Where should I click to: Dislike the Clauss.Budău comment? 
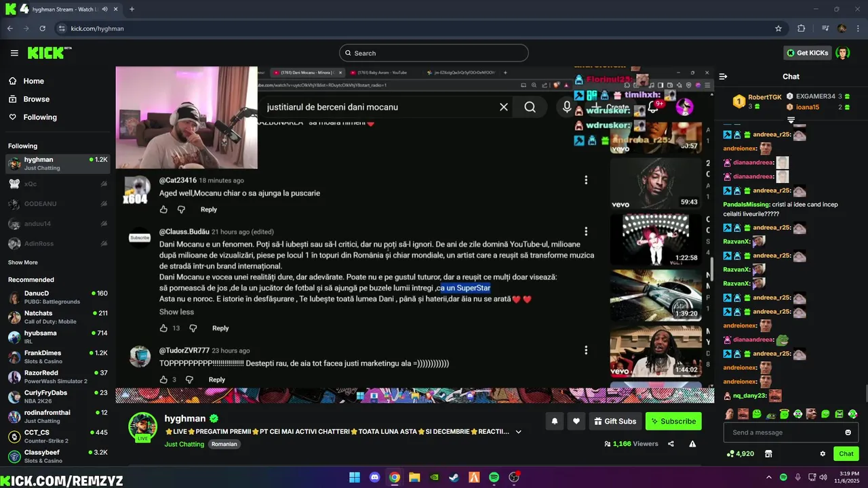coord(193,328)
